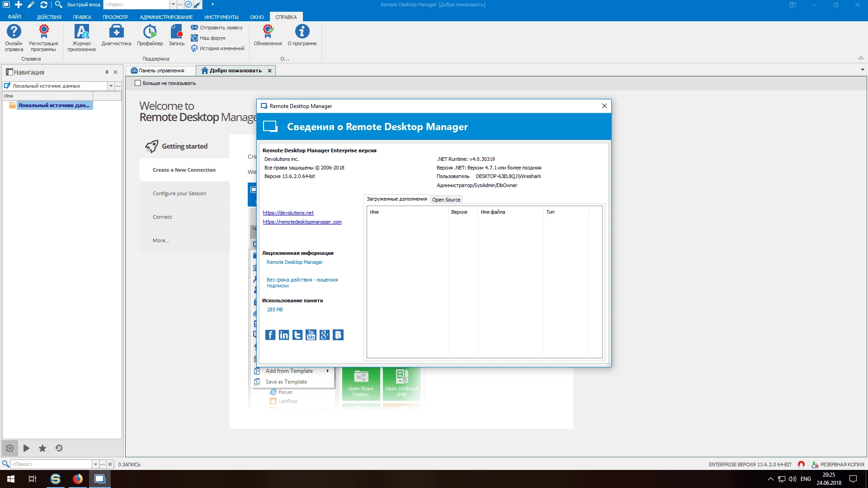
Task: Open the VK social icon
Action: [x=338, y=335]
